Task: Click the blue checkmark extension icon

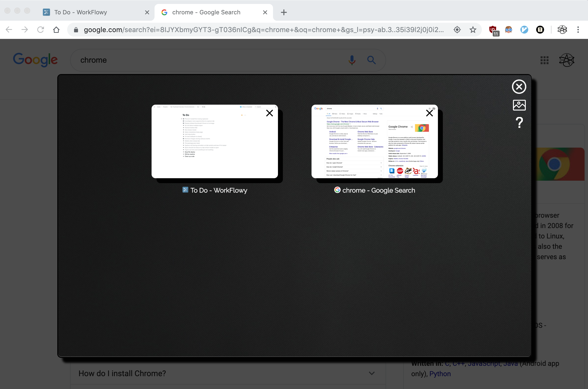Action: pos(524,30)
